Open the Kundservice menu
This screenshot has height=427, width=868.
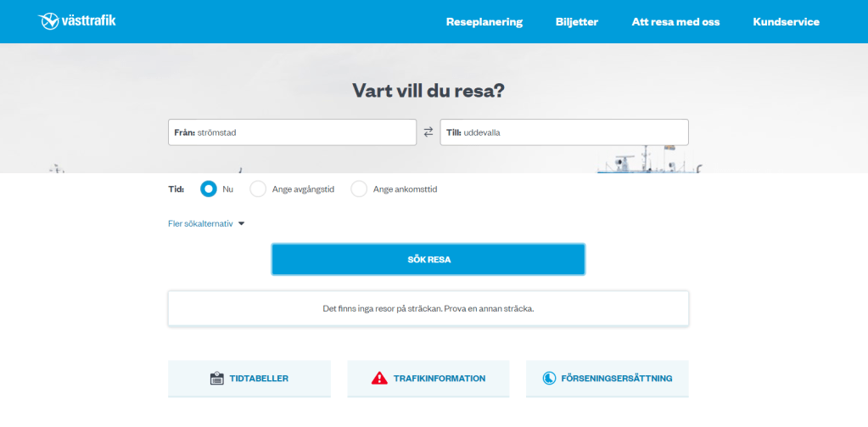[x=786, y=22]
